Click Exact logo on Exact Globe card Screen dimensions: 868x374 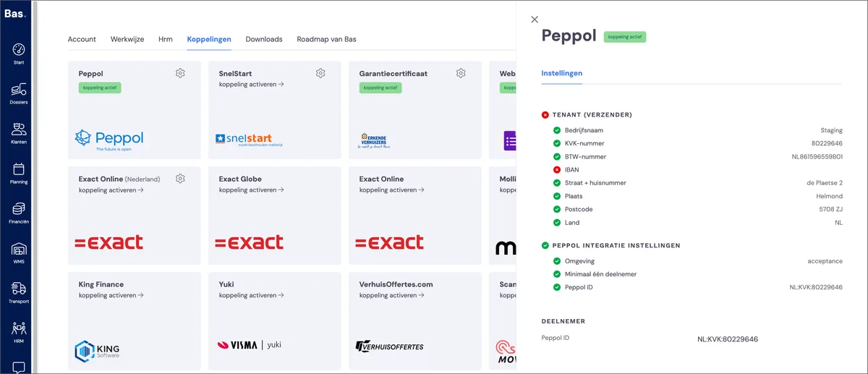coord(249,242)
